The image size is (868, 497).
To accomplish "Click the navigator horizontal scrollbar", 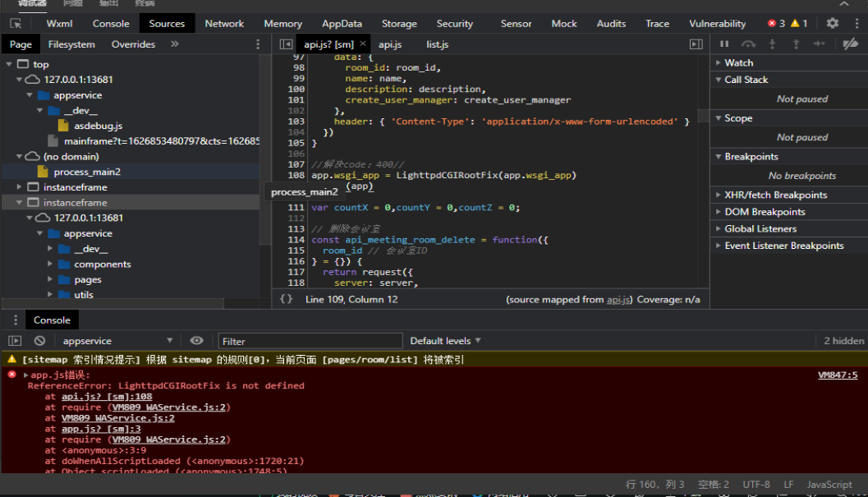I will click(113, 303).
